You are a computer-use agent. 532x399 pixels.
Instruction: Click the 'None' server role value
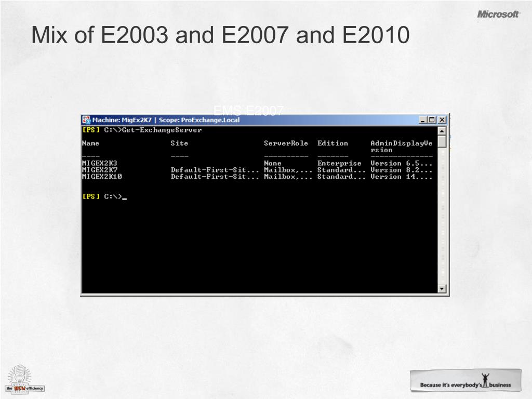273,163
